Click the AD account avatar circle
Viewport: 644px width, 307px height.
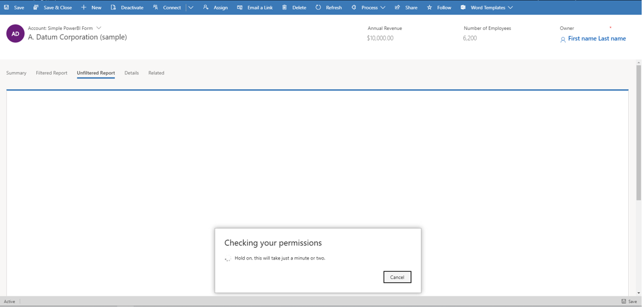pos(16,34)
